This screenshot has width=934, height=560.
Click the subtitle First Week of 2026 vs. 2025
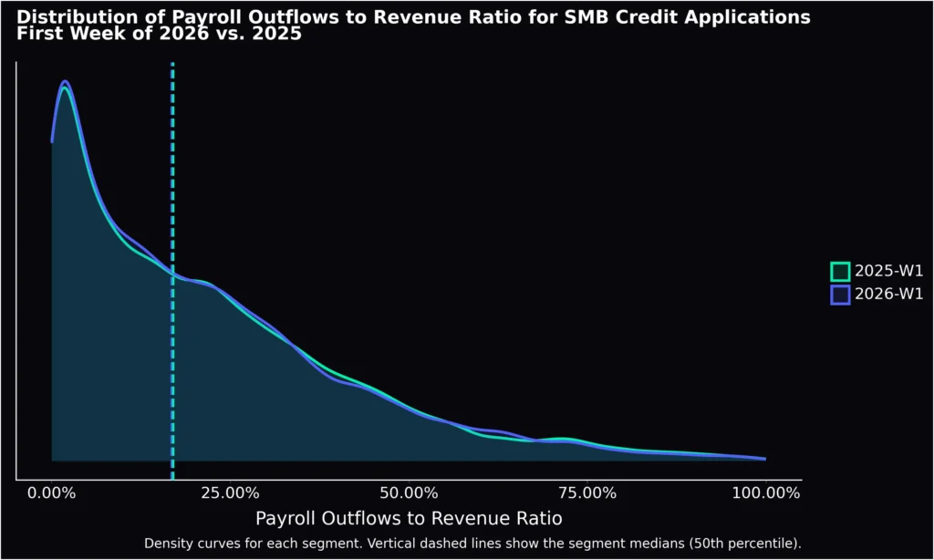point(159,34)
